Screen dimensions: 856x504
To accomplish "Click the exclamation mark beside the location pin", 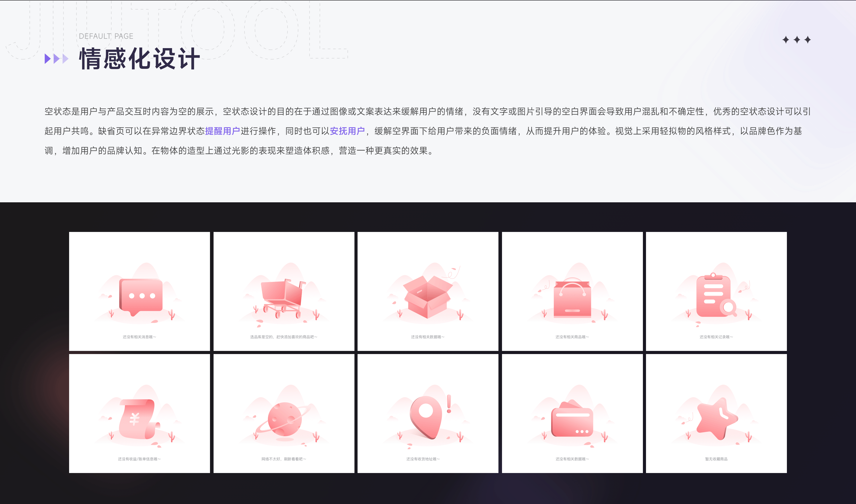I will click(x=449, y=404).
